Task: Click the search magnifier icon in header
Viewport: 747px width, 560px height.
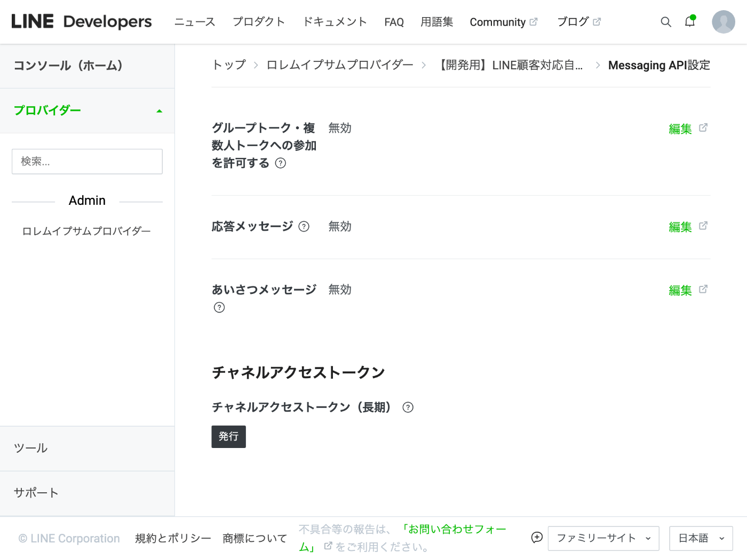Action: click(665, 22)
